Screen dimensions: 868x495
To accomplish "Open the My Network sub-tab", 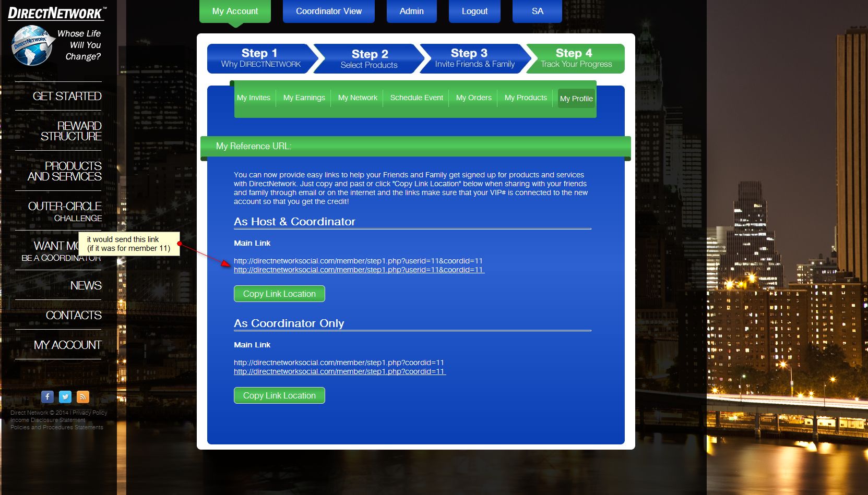I will [358, 98].
